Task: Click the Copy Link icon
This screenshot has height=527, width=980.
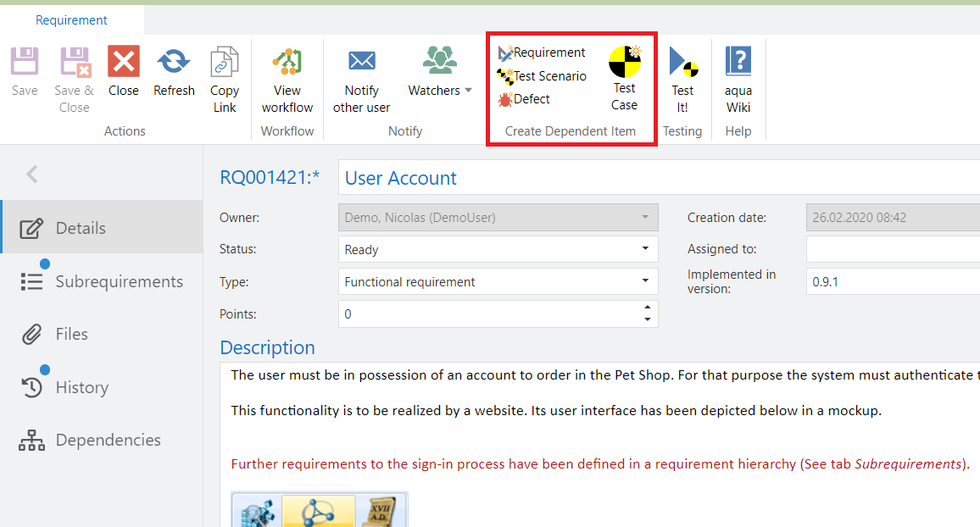Action: point(225,63)
